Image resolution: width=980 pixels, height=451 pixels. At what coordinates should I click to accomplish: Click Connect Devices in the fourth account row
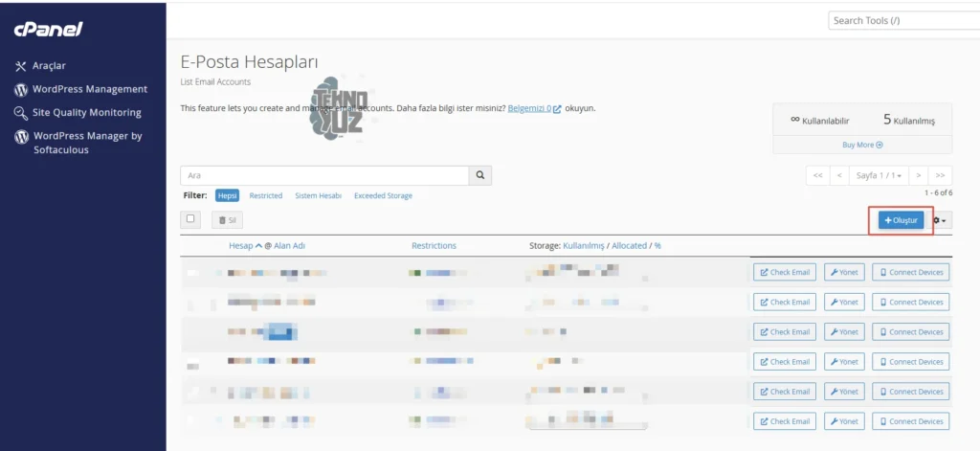point(911,362)
